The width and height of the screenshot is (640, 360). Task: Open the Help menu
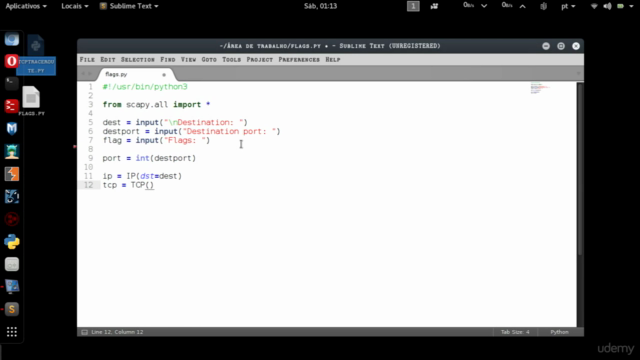[333, 60]
